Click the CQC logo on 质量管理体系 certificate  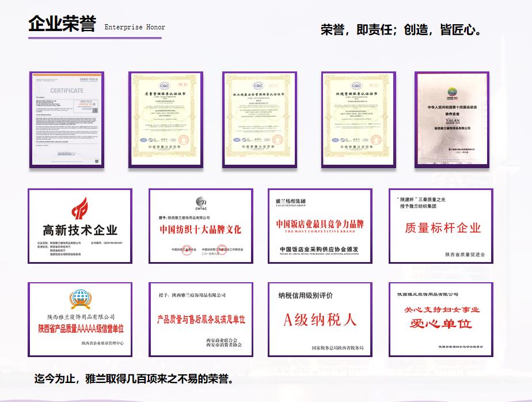[x=164, y=86]
